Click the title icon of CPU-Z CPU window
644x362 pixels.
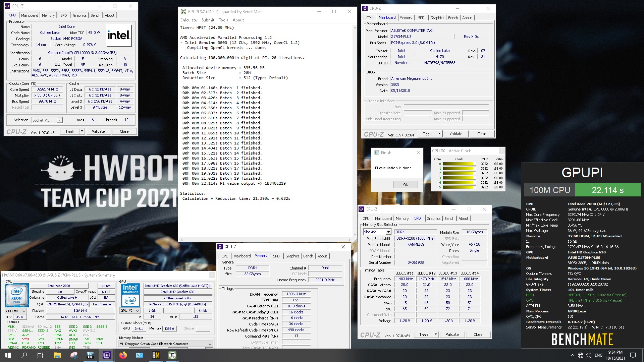(8, 6)
